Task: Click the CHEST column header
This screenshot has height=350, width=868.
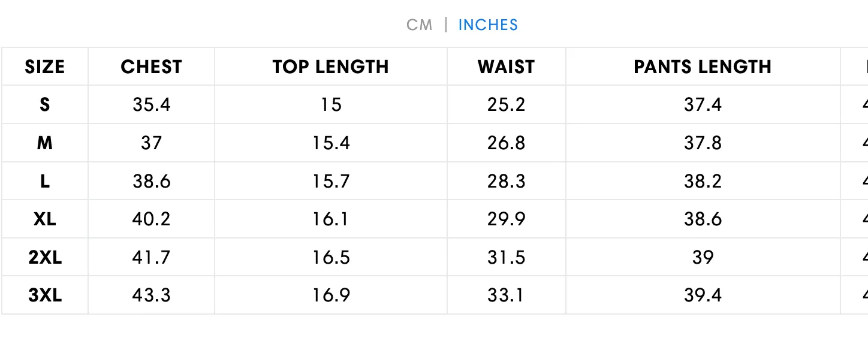Action: coord(151,67)
